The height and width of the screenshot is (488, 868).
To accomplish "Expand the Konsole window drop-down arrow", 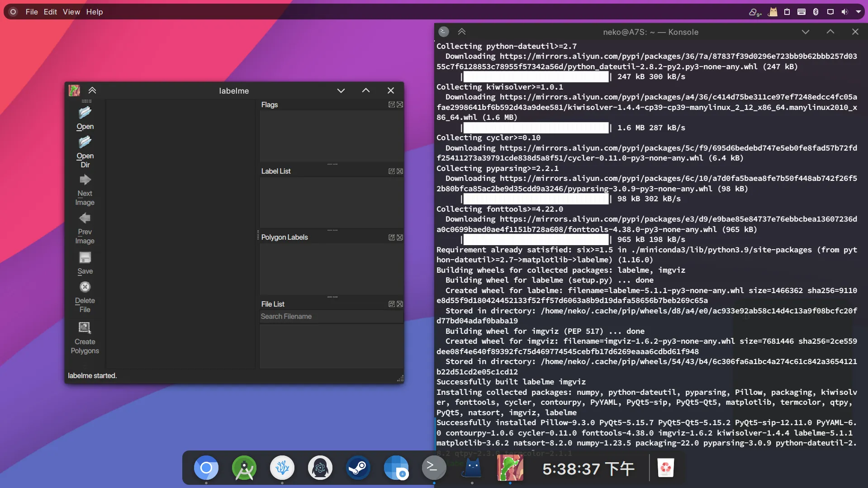I will [805, 32].
